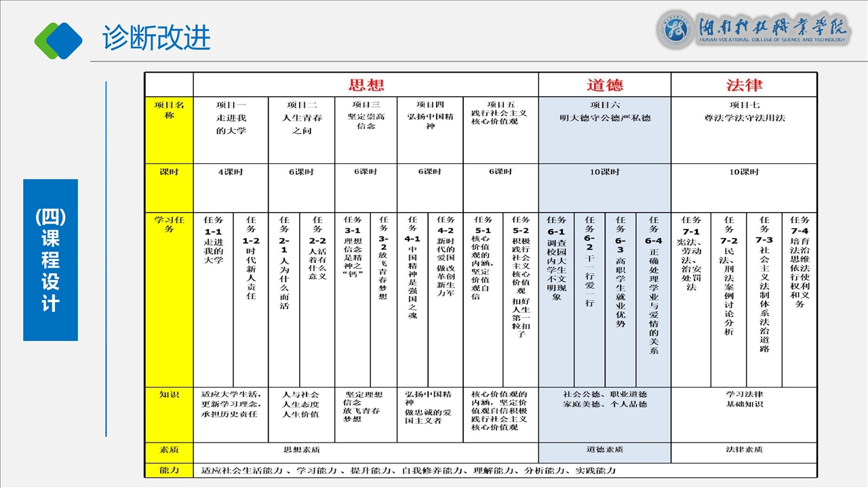Screen dimensions: 868x488
Task: Click the yellow 项目名称 row label
Action: (169, 110)
